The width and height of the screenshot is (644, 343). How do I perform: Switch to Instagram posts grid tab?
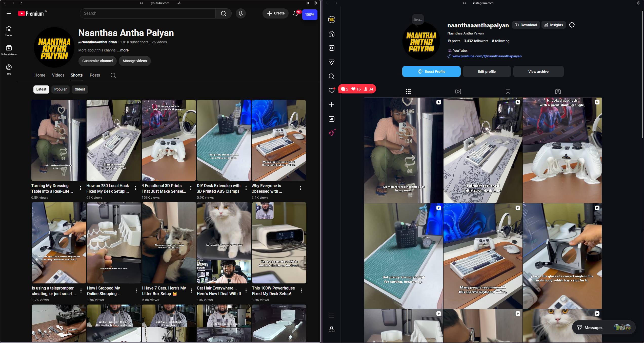pos(408,92)
